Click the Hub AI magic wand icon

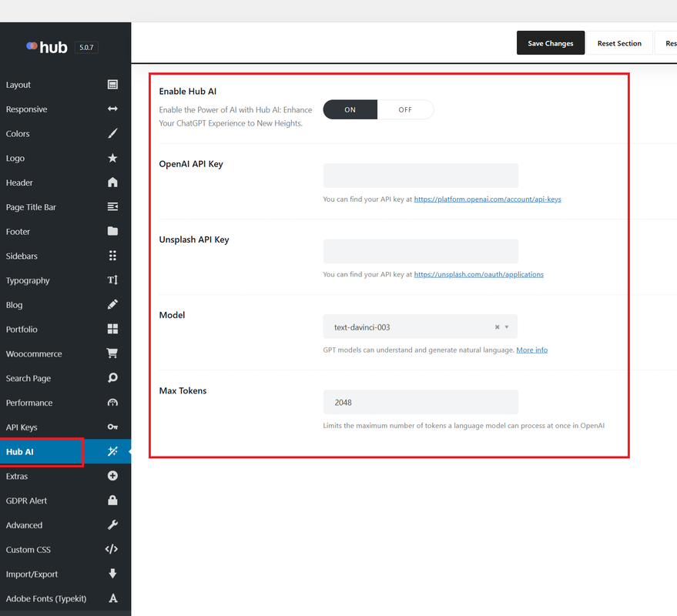(112, 451)
